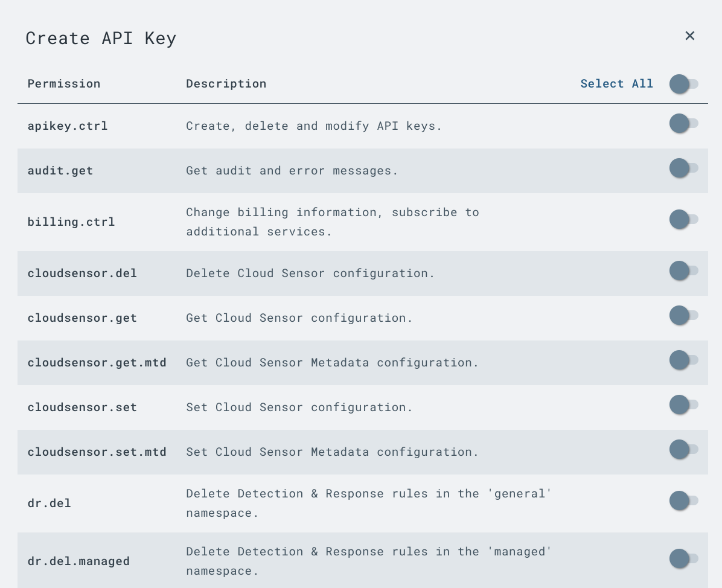Toggle cloudsensor.del permission on
722x588 pixels.
(x=683, y=270)
